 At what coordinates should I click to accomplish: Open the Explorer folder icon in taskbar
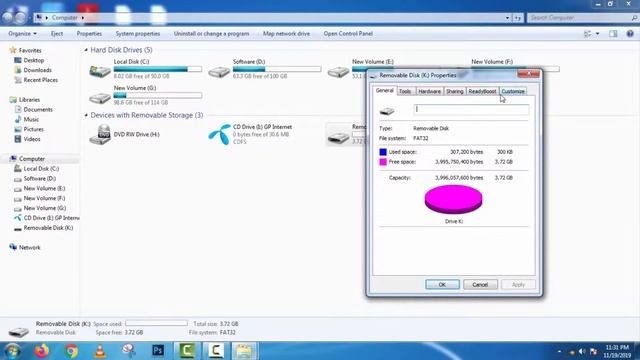point(244,351)
